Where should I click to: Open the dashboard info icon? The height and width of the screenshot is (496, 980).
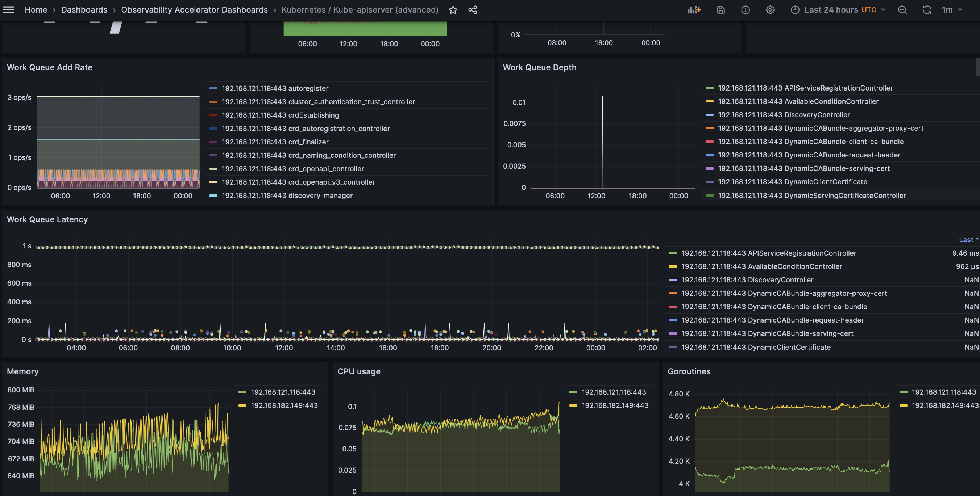tap(745, 9)
